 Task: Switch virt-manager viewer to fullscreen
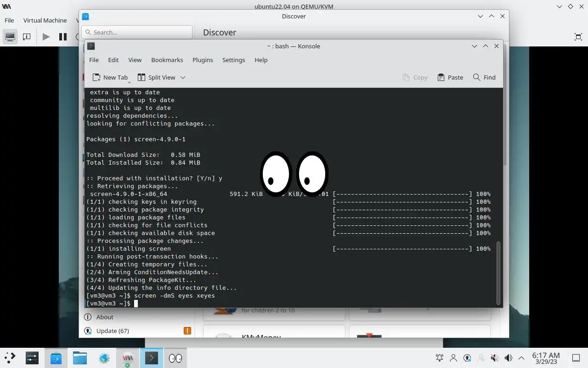[578, 37]
